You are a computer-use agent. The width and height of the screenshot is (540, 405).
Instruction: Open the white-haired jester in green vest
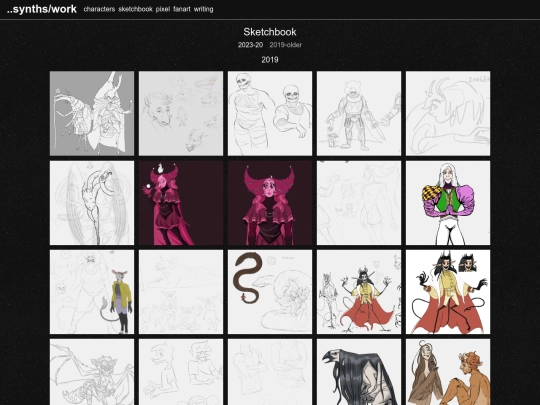tap(448, 203)
